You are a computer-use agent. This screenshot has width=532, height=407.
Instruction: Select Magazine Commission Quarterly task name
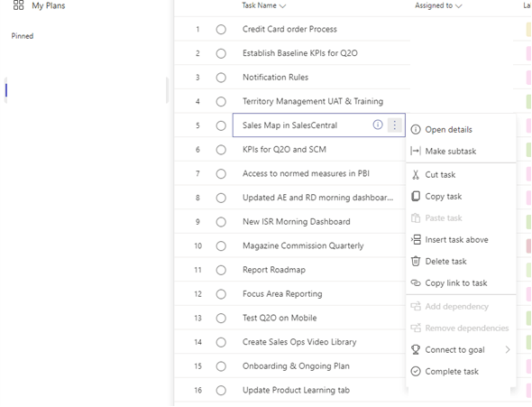[x=303, y=245]
